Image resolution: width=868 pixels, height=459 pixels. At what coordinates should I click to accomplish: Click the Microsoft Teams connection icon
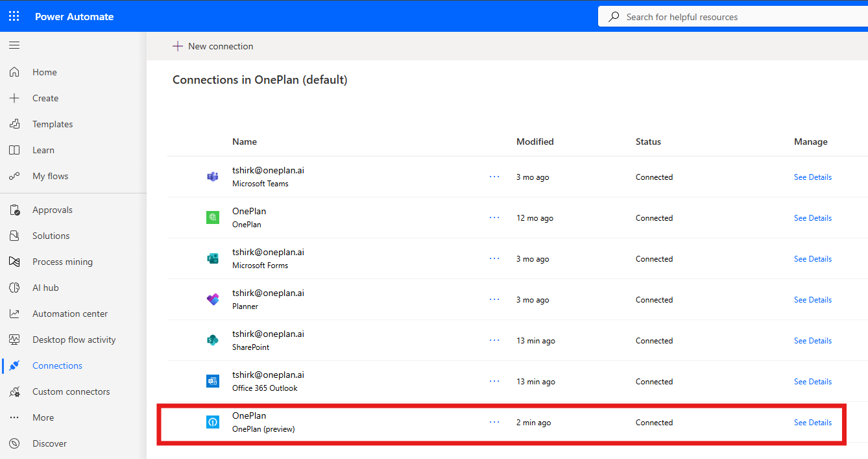click(212, 177)
